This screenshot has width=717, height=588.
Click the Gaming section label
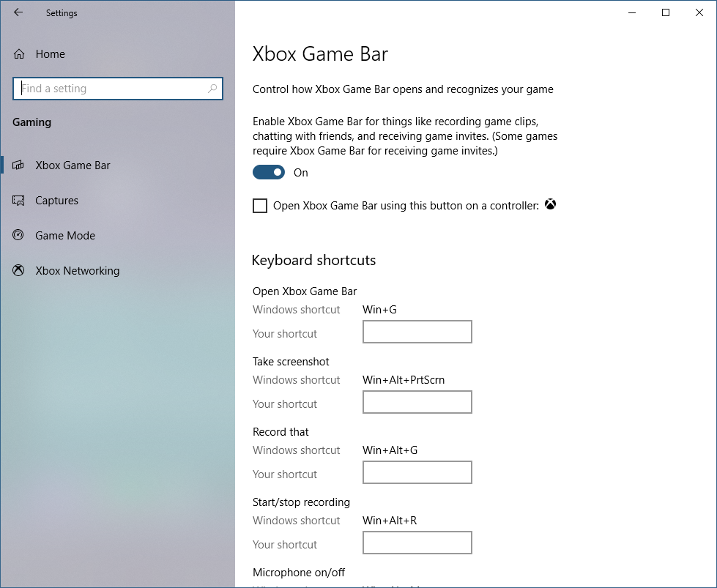click(x=31, y=122)
